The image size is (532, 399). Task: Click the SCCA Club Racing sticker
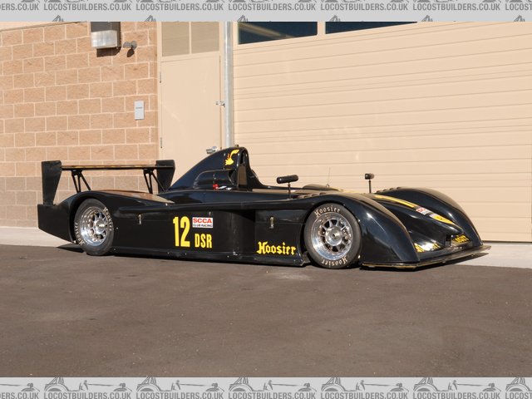[x=203, y=223]
